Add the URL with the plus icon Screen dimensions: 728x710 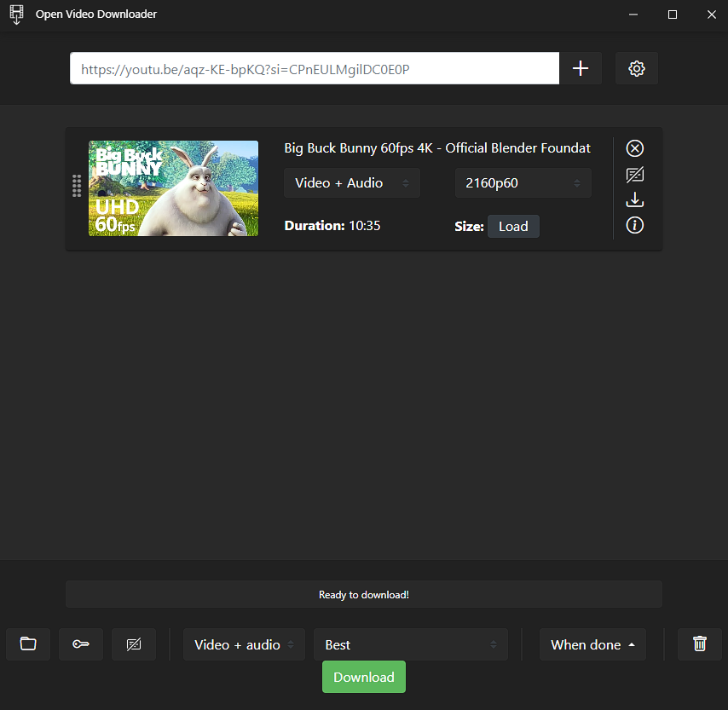(x=581, y=68)
